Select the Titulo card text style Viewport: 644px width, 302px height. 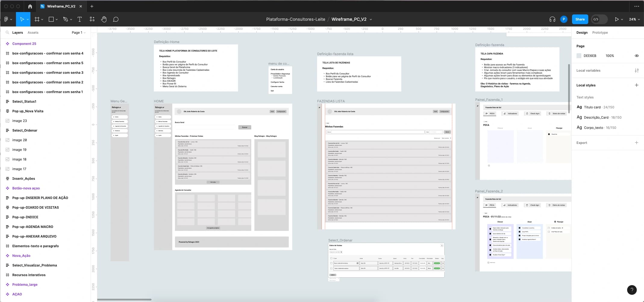coord(595,107)
